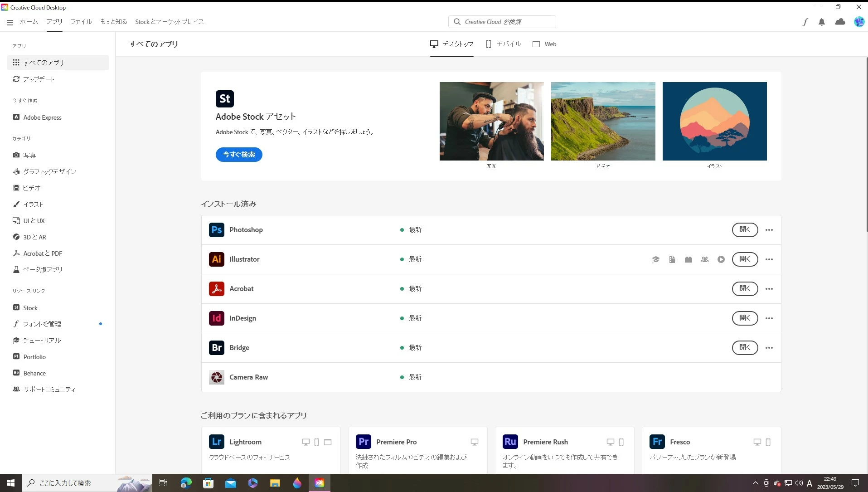The width and height of the screenshot is (868, 492).
Task: Open InDesign with 開く button
Action: [x=745, y=318]
